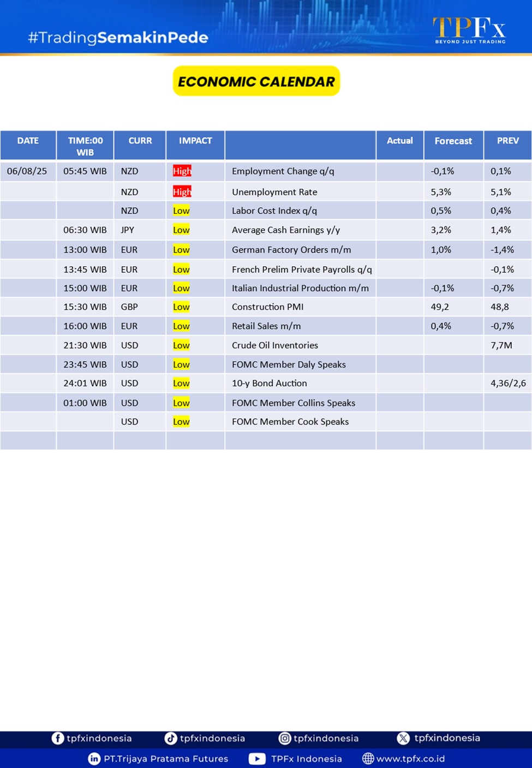Click the 10-y Bond Auction previous value 4,36/2,6
The width and height of the screenshot is (532, 768).
click(x=509, y=383)
